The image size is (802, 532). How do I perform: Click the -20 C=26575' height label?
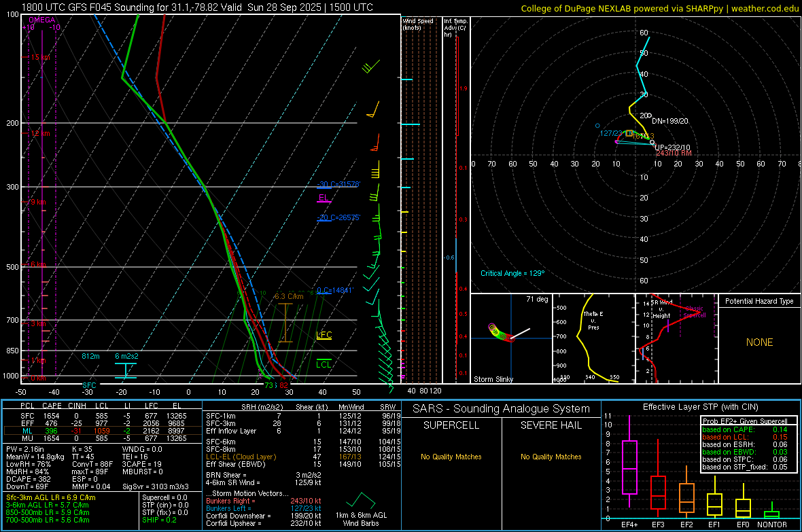(338, 217)
